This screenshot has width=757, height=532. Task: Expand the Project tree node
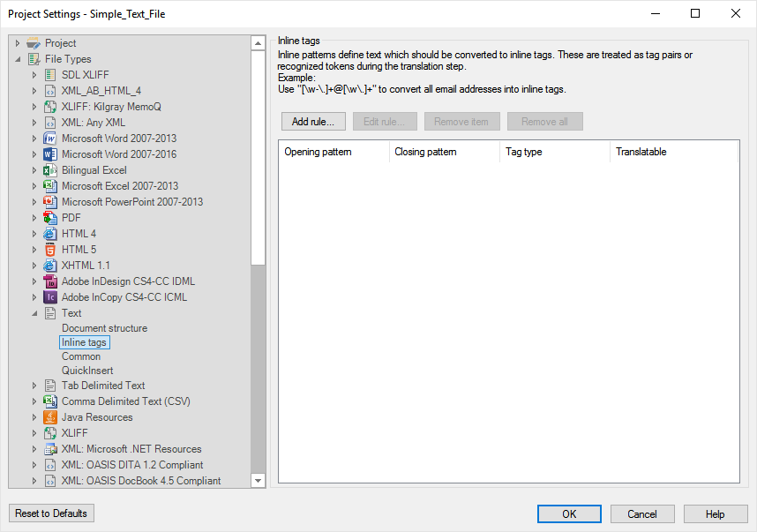pos(18,43)
